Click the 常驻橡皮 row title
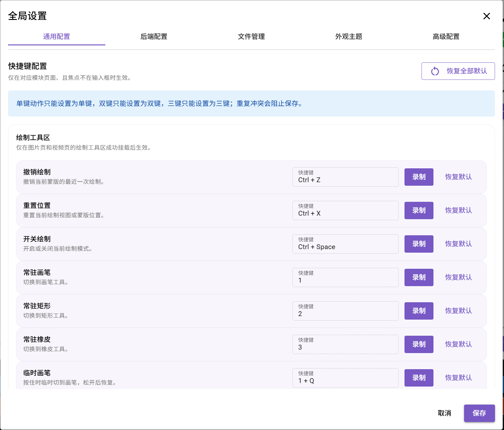The image size is (504, 430). tap(37, 340)
